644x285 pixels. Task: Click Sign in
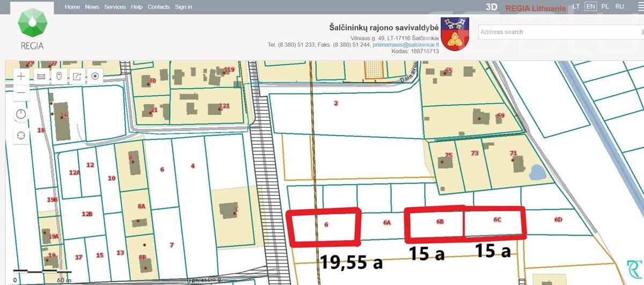[x=184, y=7]
